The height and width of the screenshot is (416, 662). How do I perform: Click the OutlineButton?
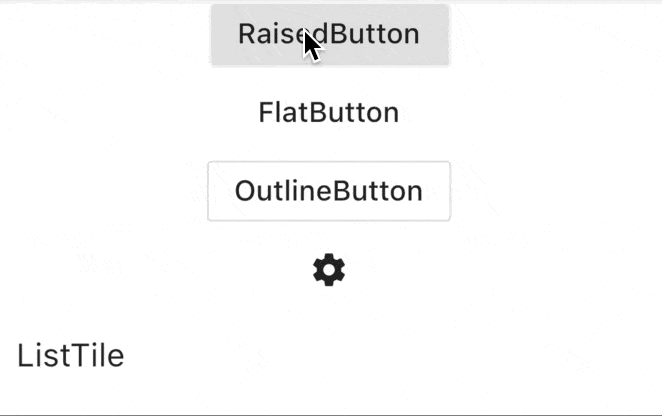[x=329, y=191]
